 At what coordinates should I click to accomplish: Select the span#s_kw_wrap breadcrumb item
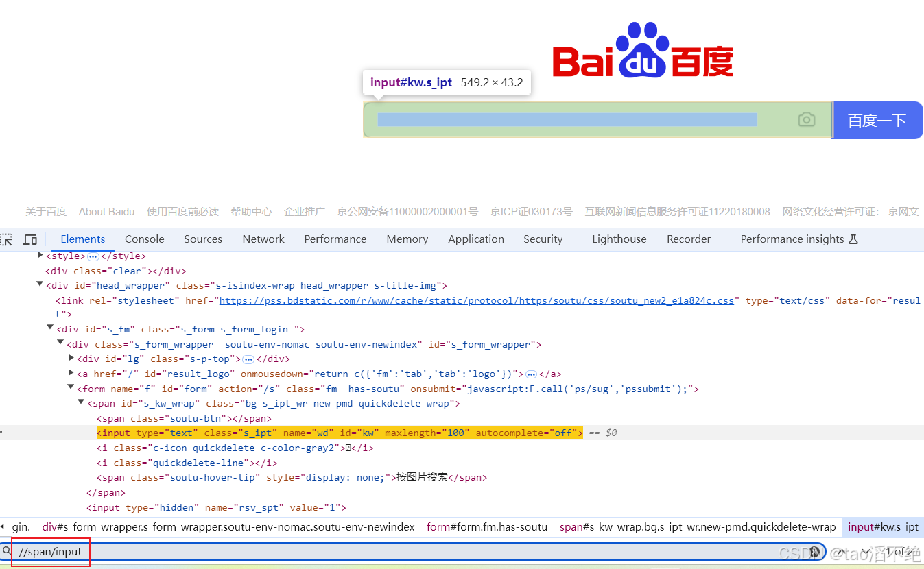(x=698, y=527)
